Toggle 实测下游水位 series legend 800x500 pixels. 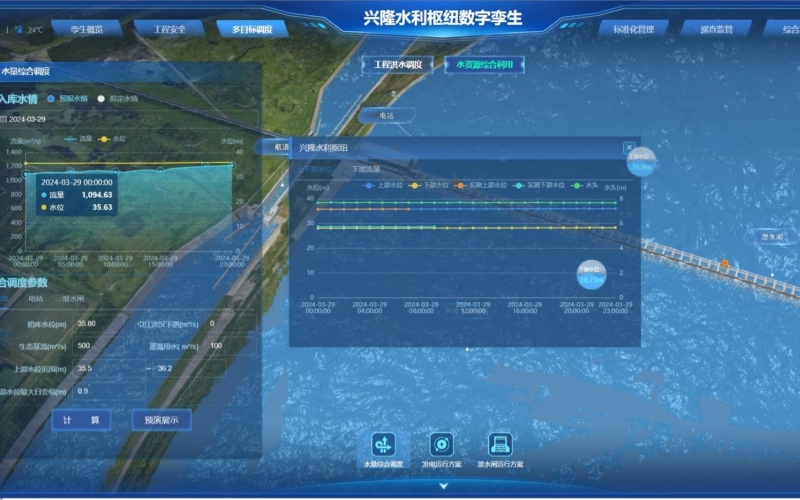click(539, 185)
